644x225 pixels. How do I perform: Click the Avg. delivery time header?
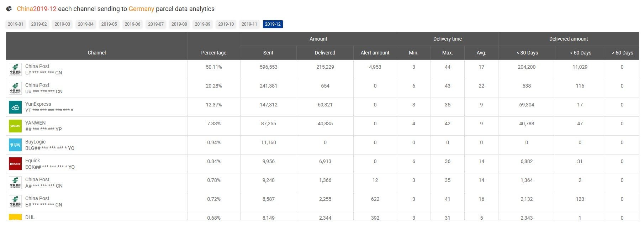pos(481,53)
